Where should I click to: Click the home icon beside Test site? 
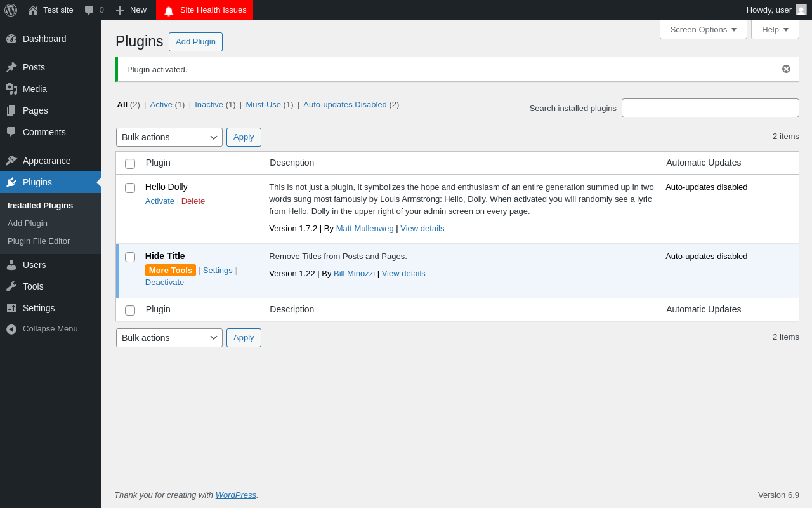tap(33, 10)
